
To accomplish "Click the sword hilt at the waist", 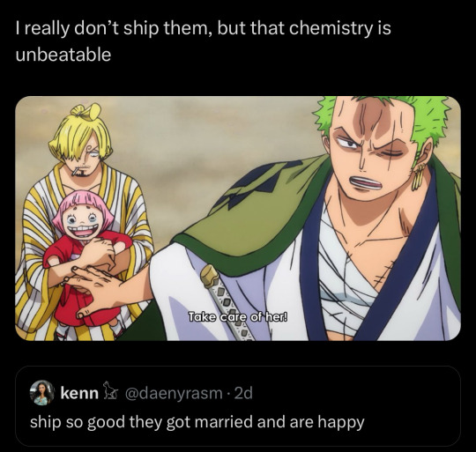I will (210, 276).
